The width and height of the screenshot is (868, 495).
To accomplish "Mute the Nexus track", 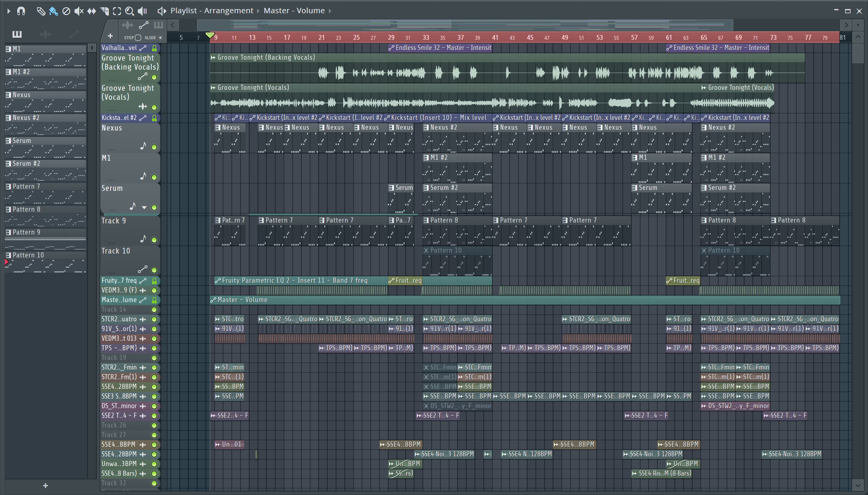I will [154, 147].
